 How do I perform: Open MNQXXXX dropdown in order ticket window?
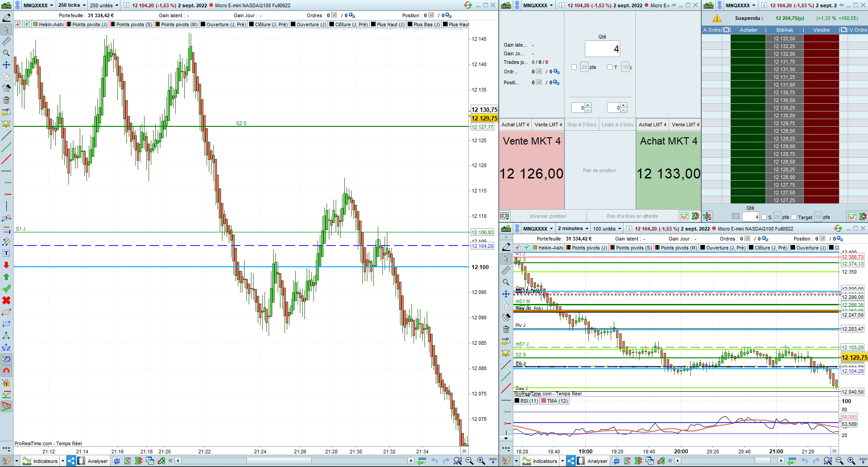point(538,5)
